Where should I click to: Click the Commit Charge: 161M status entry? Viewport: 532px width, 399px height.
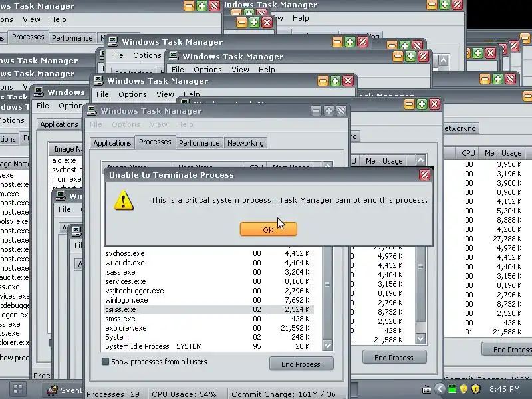click(x=283, y=394)
